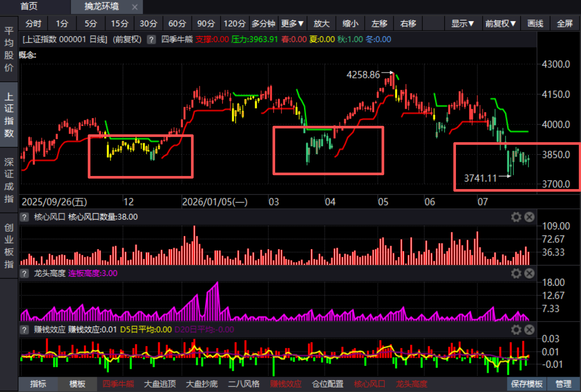Click the 保存模板 button

click(527, 384)
